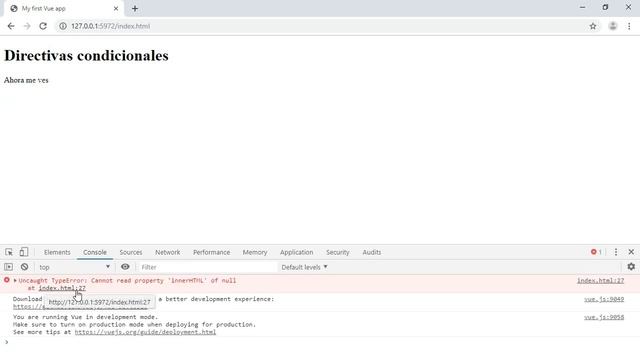Focus the address bar URL
This screenshot has width=640, height=360.
point(110,26)
